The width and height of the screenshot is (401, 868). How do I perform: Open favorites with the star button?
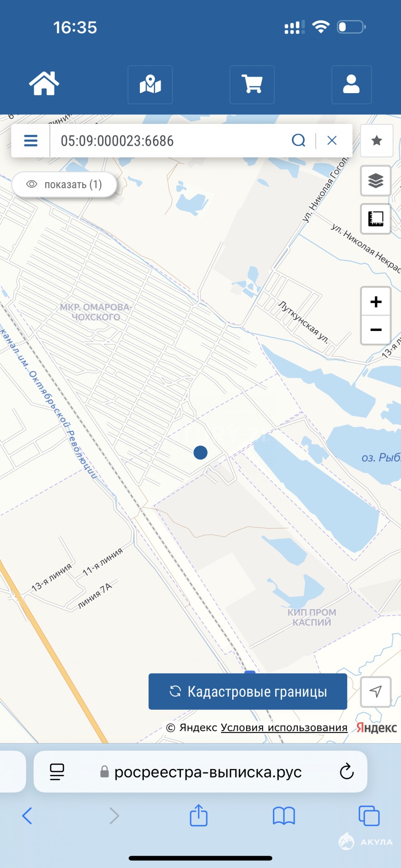377,141
